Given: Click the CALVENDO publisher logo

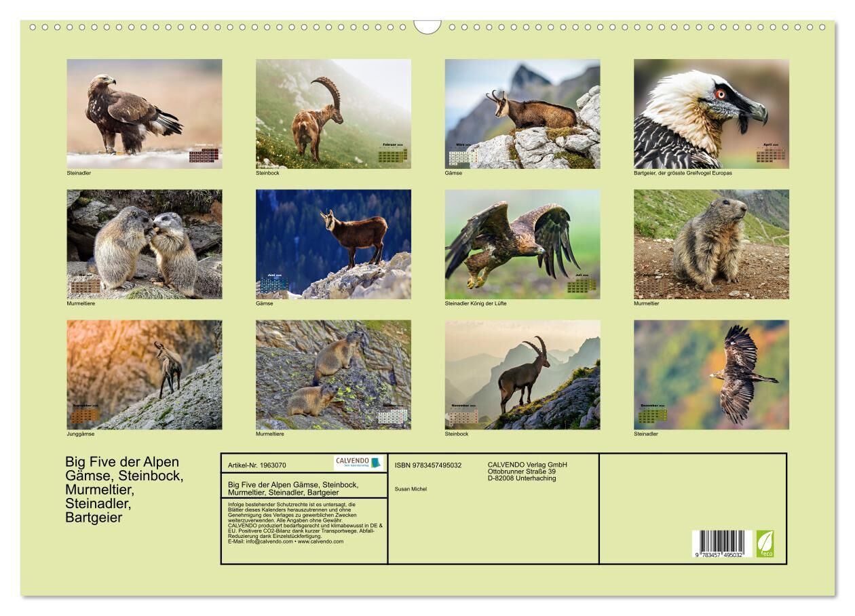Looking at the screenshot, I should pyautogui.click(x=358, y=463).
